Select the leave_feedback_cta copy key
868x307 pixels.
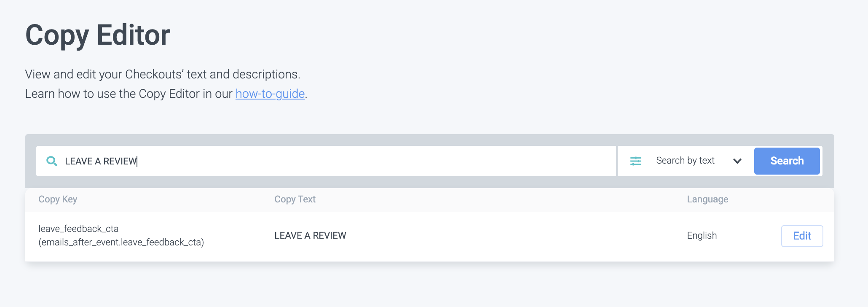tap(78, 229)
